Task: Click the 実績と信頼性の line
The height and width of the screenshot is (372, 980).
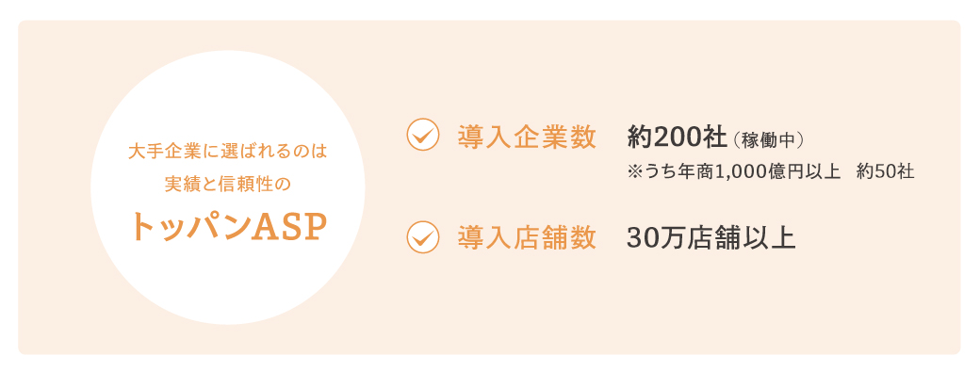Action: pyautogui.click(x=227, y=185)
